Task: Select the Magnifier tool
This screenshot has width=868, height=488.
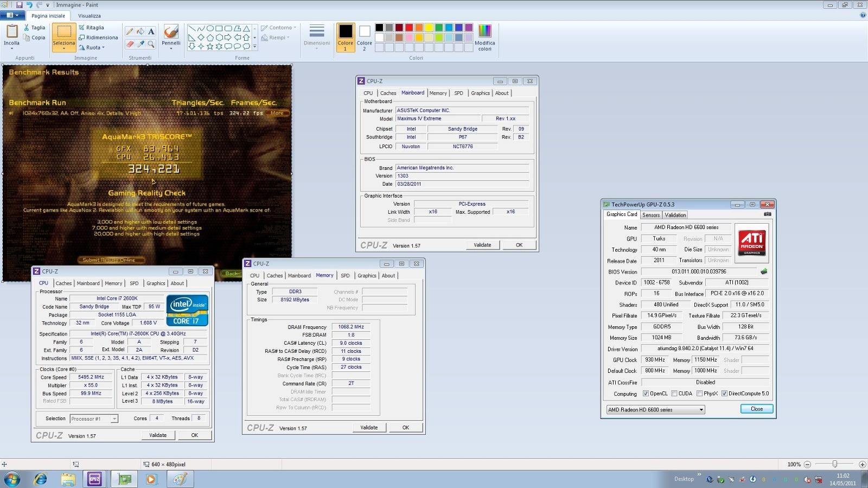Action: [151, 44]
